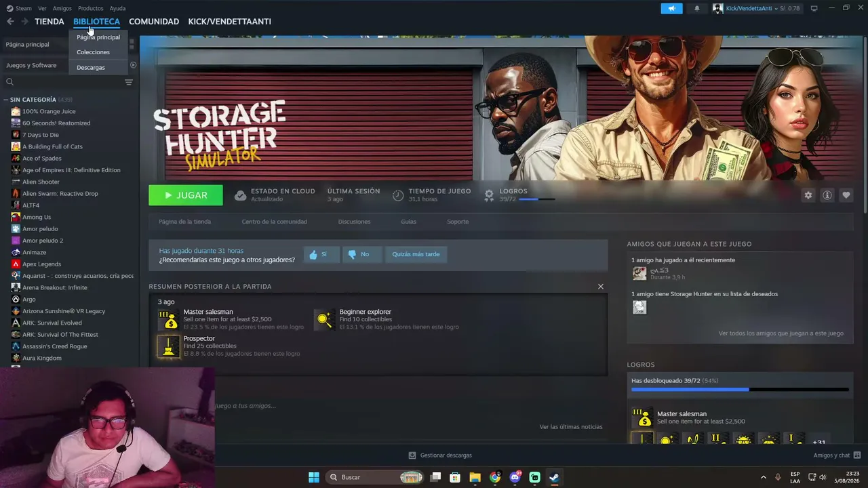The image size is (868, 488).
Task: Click the Beginner explorer achievement icon
Action: 325,319
